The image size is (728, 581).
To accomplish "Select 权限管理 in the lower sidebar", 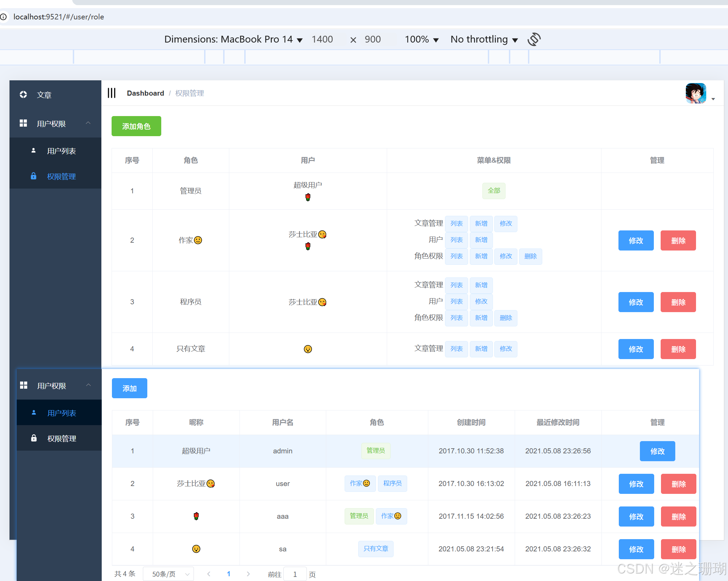I will pyautogui.click(x=62, y=438).
